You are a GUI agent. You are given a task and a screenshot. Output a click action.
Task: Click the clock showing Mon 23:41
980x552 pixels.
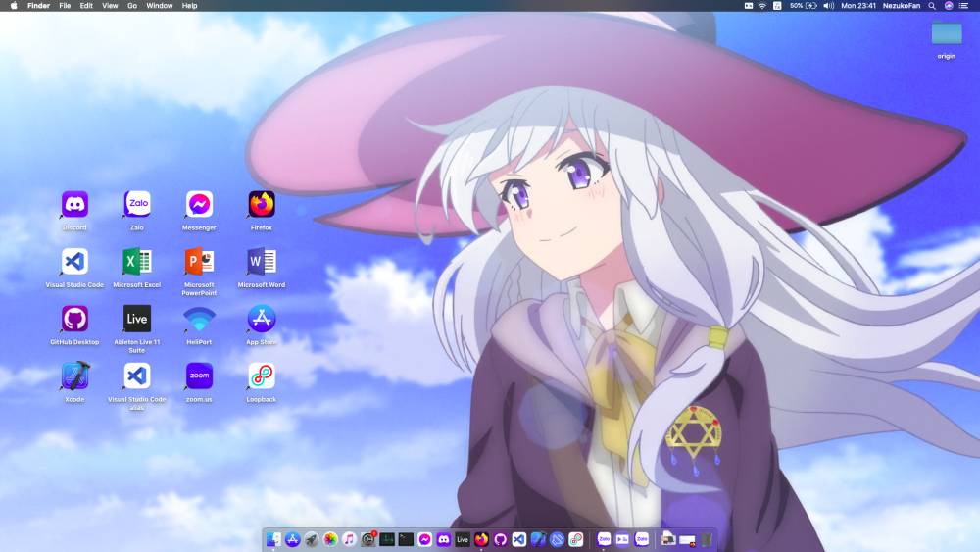(x=858, y=6)
